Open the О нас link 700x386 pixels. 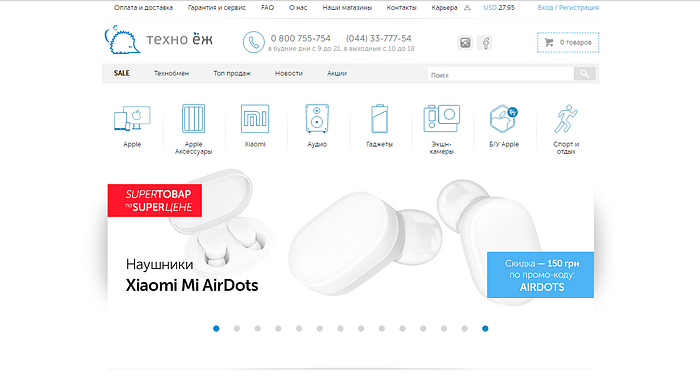pos(298,8)
